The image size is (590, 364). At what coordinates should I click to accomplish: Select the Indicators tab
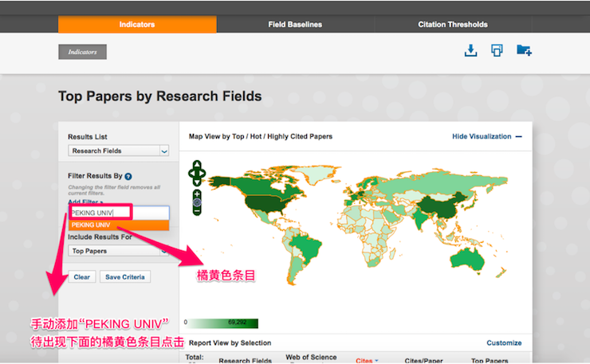pos(137,25)
